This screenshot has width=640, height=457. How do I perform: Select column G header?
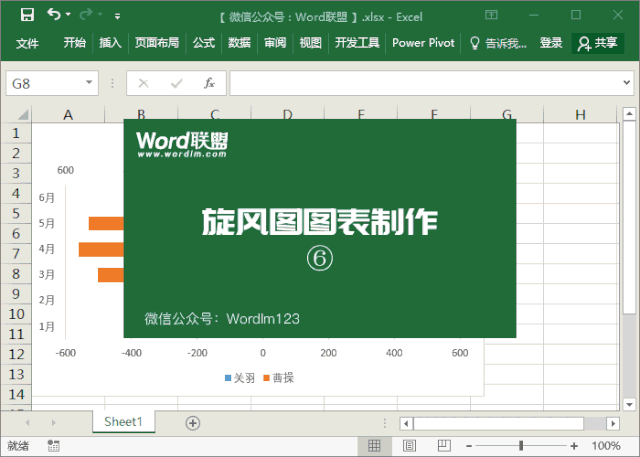tap(507, 115)
